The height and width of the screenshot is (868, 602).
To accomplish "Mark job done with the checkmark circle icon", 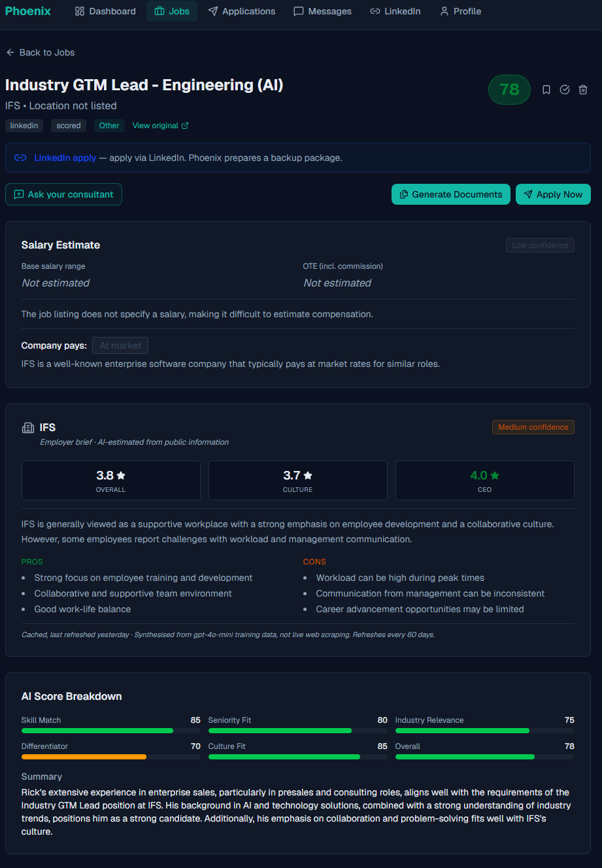I will point(565,90).
